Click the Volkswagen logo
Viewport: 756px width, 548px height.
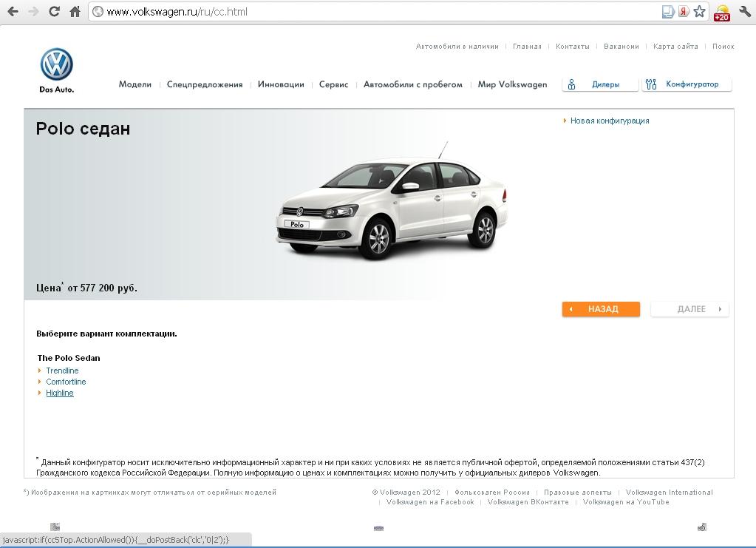point(56,67)
